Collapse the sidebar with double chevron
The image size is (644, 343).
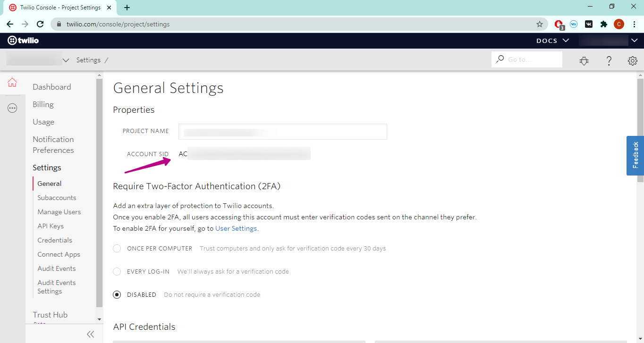[91, 334]
